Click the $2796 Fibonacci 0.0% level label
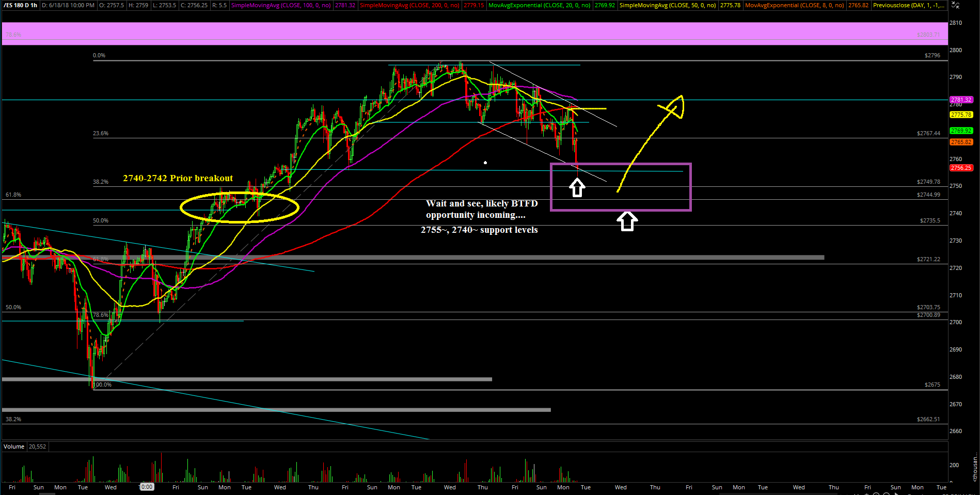Image resolution: width=980 pixels, height=495 pixels. (932, 55)
